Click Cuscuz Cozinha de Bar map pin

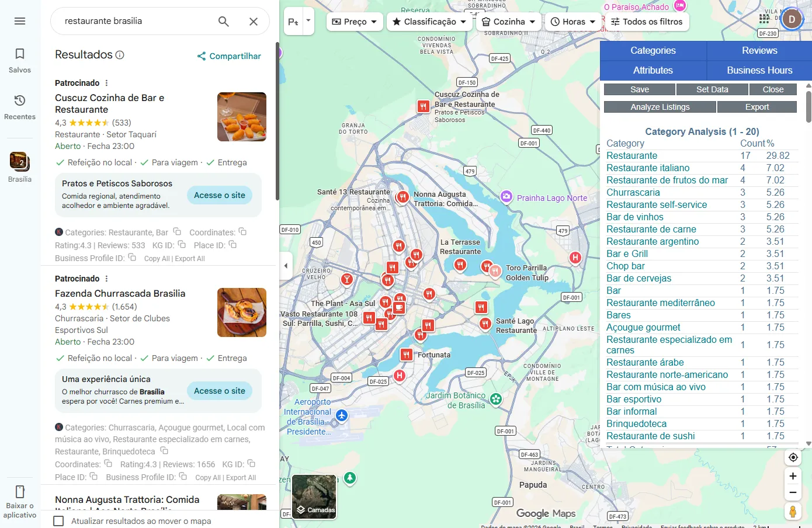424,107
